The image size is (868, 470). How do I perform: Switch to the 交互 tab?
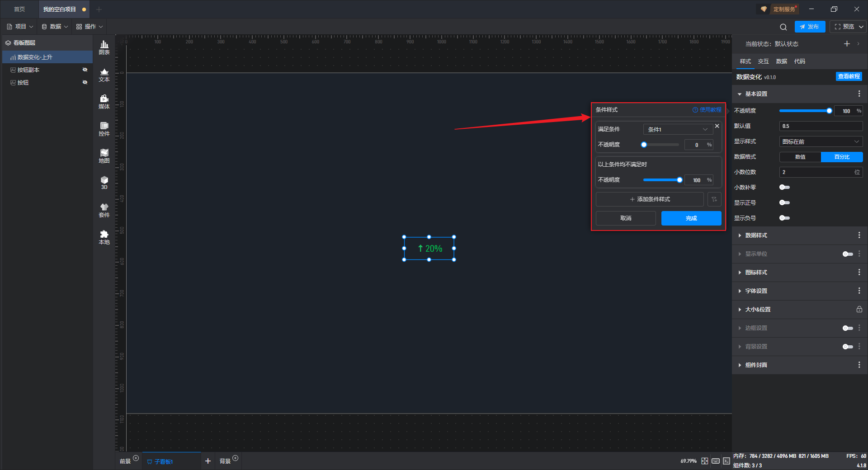763,61
